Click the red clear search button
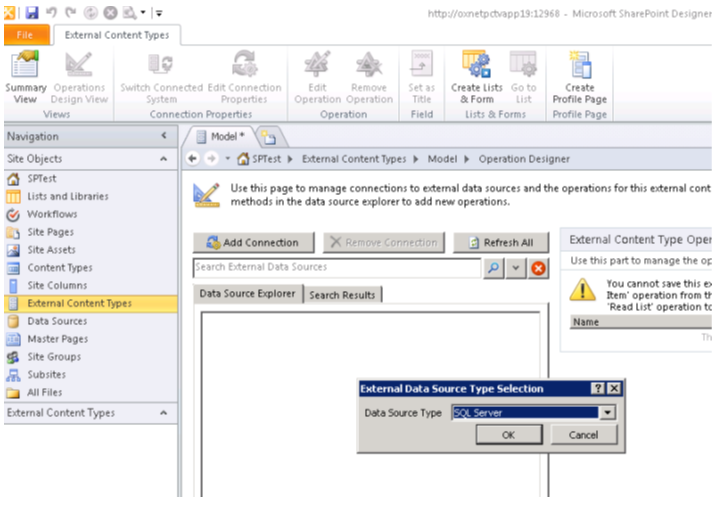The width and height of the screenshot is (723, 507). [x=538, y=268]
